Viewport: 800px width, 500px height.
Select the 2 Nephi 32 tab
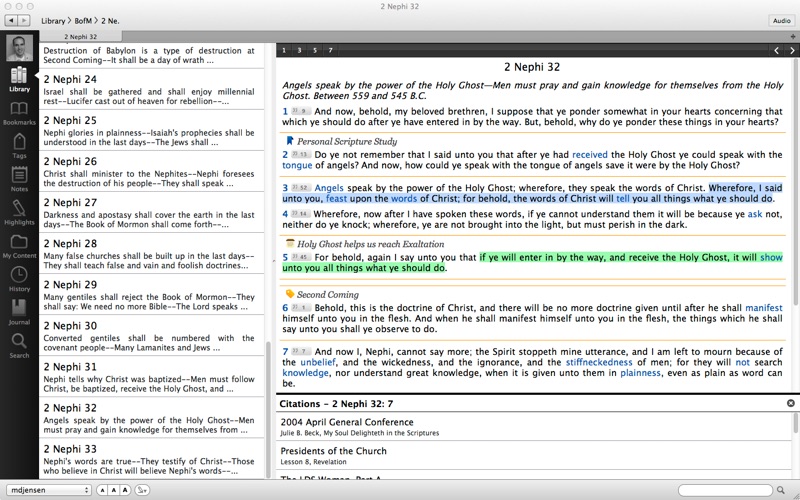[82, 35]
